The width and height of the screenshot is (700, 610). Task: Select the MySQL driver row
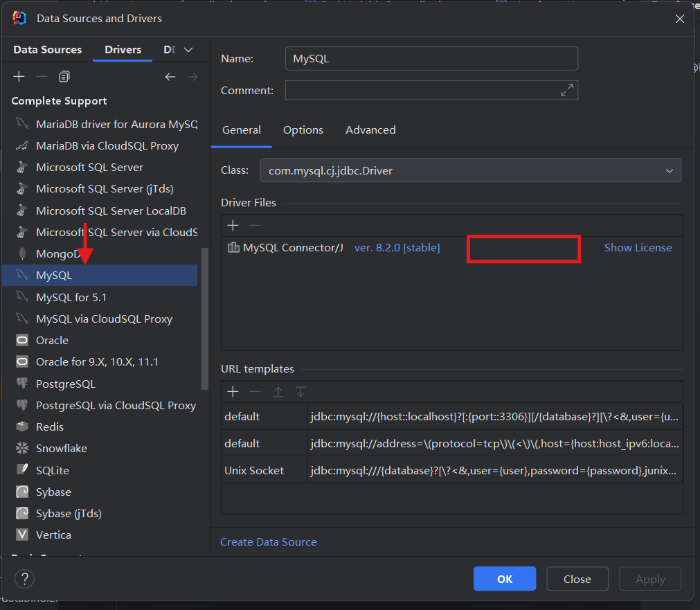pyautogui.click(x=100, y=275)
